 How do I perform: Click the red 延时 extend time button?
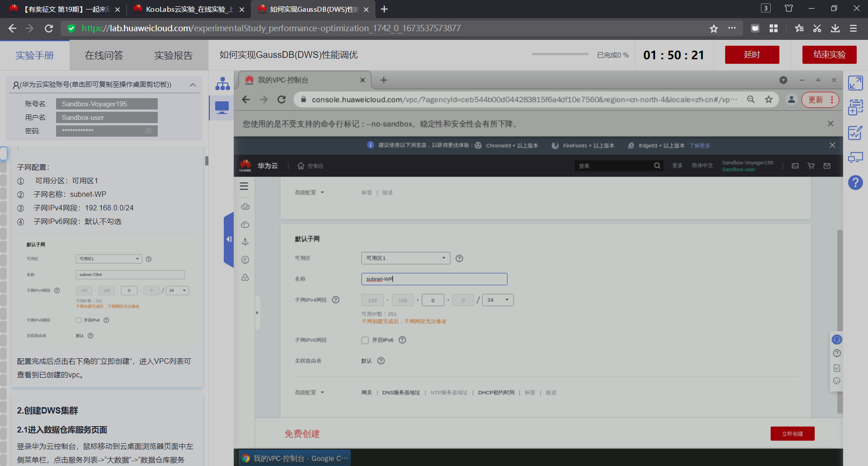[752, 55]
